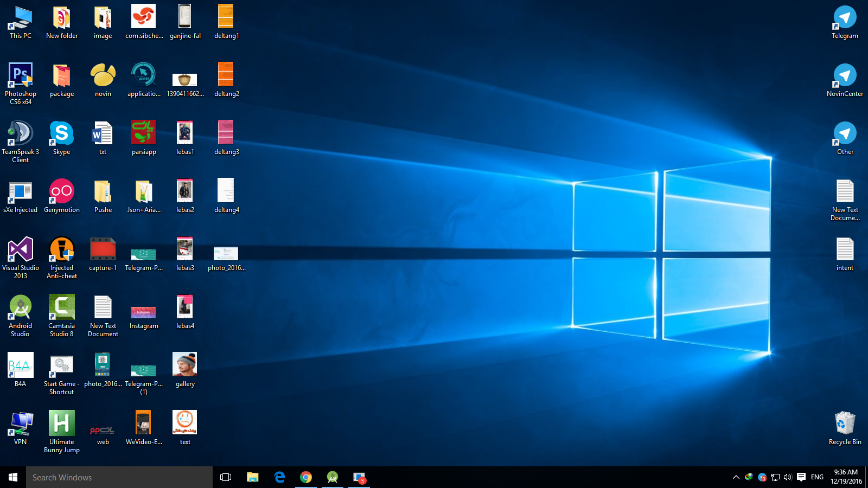
Task: Start Genymotion
Action: (61, 191)
